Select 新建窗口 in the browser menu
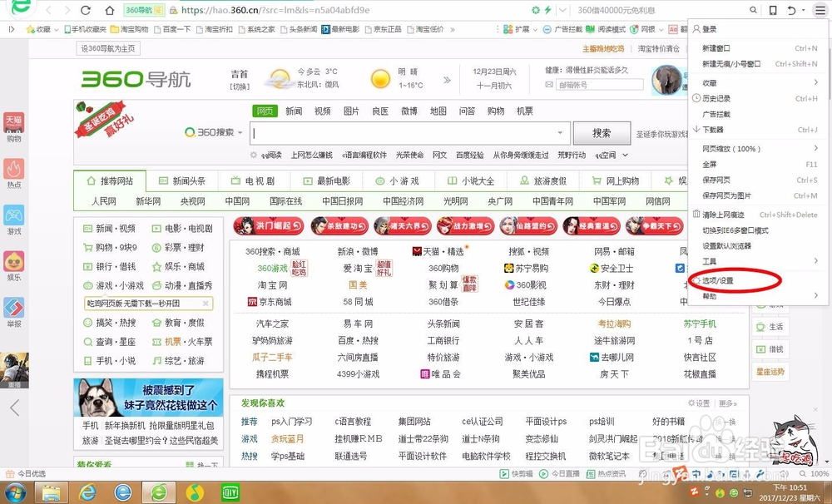This screenshot has height=504, width=832. pyautogui.click(x=716, y=48)
